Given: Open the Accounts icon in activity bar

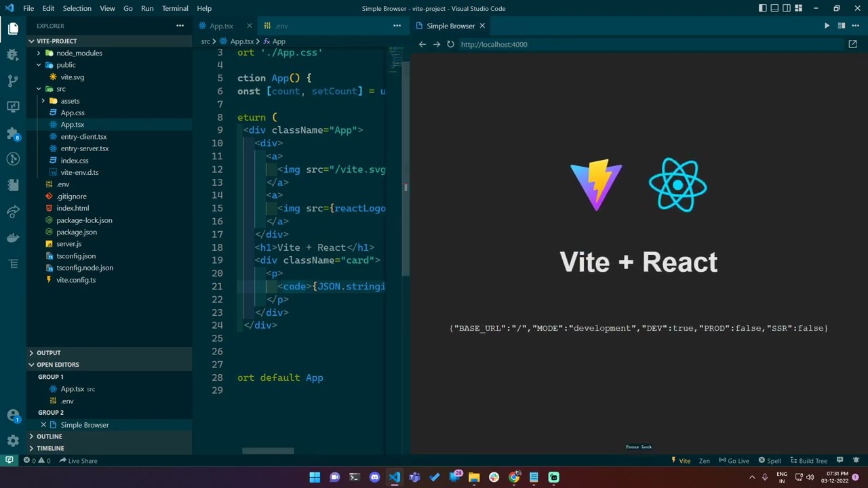Looking at the screenshot, I should point(13,415).
